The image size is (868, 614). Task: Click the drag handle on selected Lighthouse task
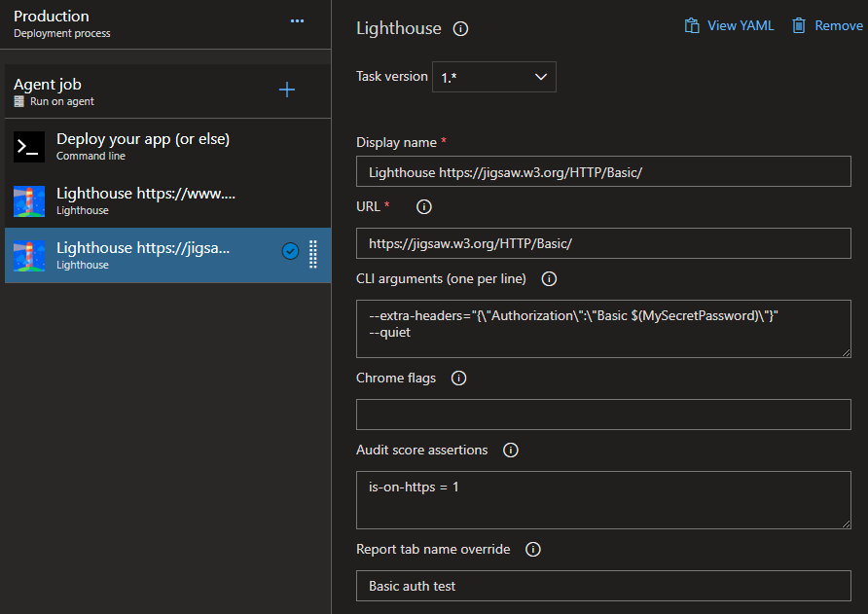(312, 255)
